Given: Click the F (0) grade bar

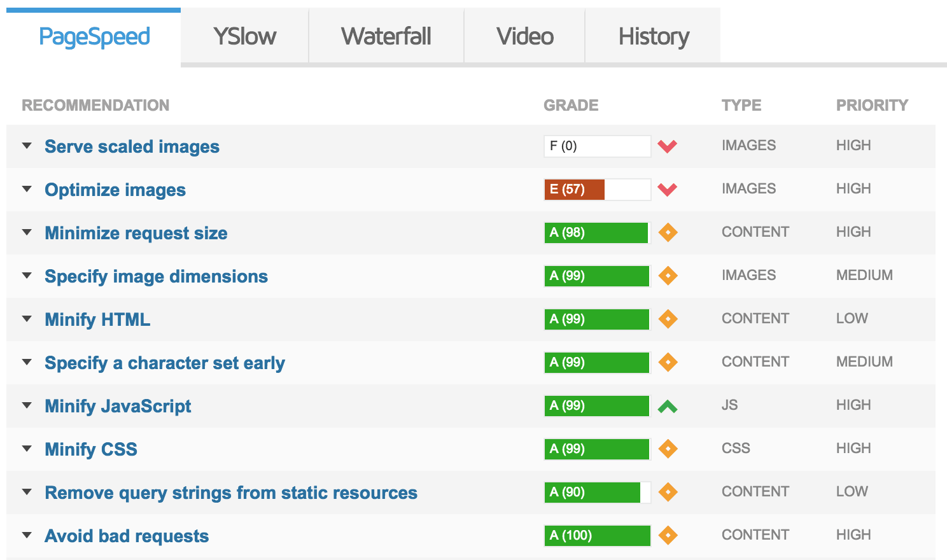Looking at the screenshot, I should coord(598,146).
